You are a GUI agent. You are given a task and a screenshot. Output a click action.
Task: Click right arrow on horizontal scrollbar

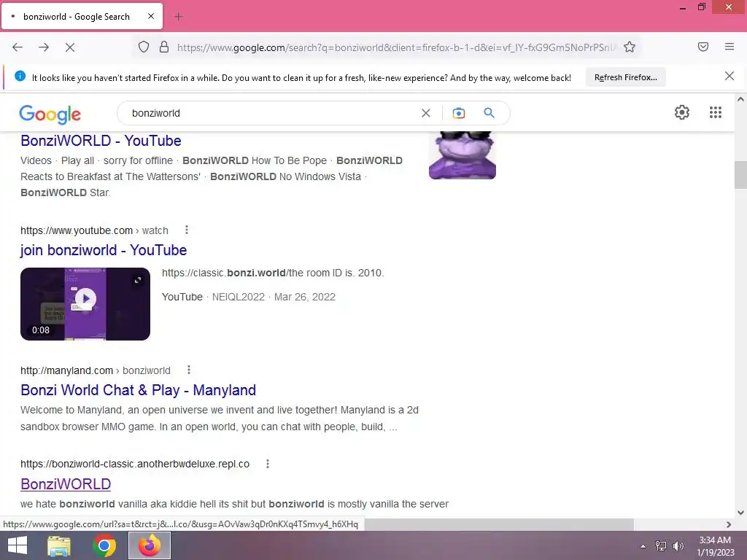tap(729, 524)
